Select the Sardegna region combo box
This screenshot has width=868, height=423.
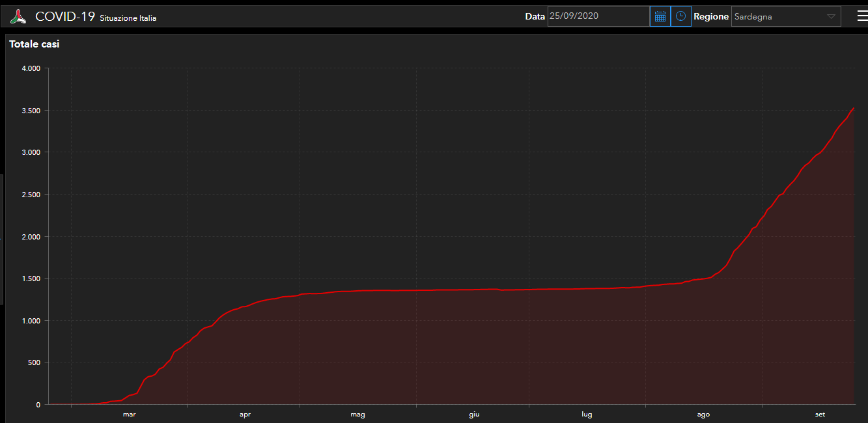[778, 17]
